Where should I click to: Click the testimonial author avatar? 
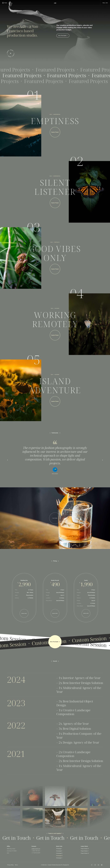[x=55, y=469]
